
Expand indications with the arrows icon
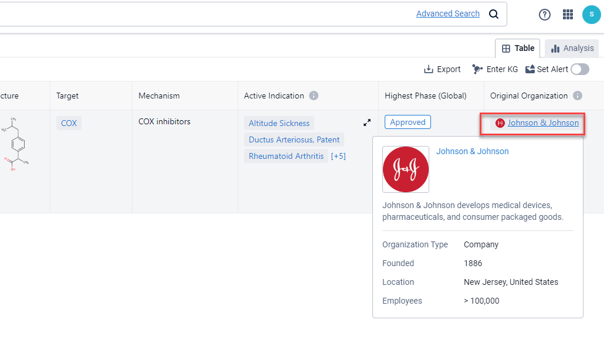tap(367, 123)
